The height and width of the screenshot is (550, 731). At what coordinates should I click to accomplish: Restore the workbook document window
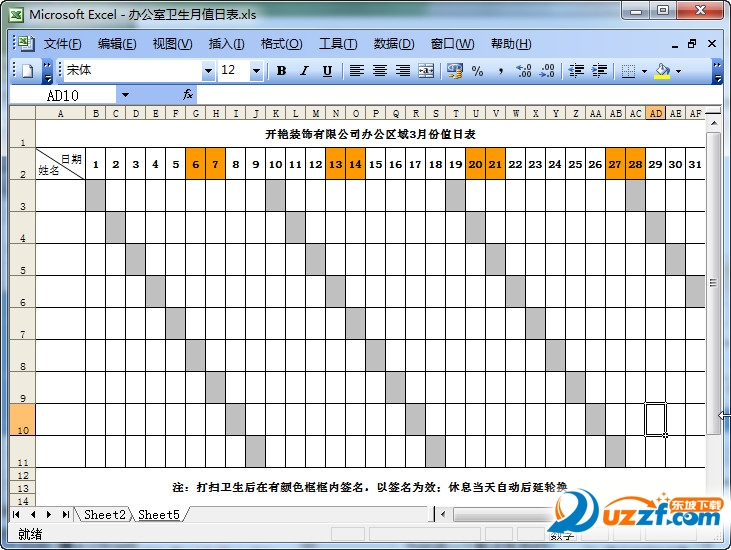pos(692,44)
